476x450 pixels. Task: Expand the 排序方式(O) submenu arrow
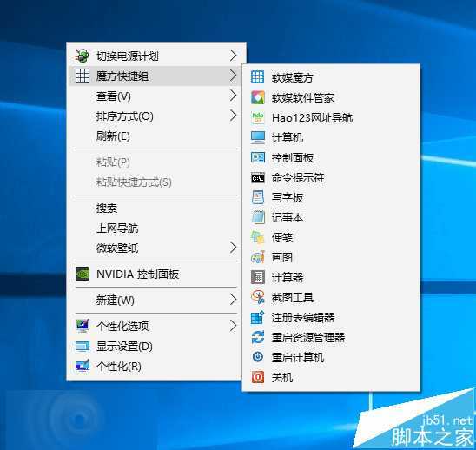(233, 116)
